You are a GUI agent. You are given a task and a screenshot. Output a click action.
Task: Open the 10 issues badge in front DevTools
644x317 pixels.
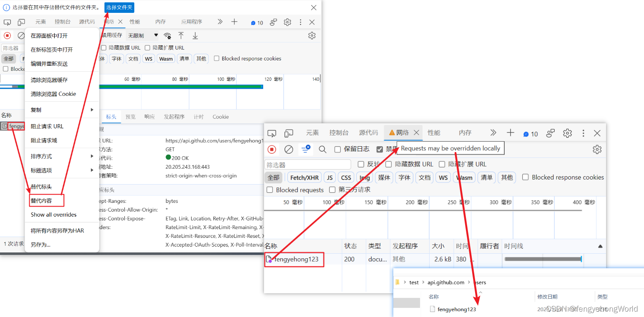point(531,134)
